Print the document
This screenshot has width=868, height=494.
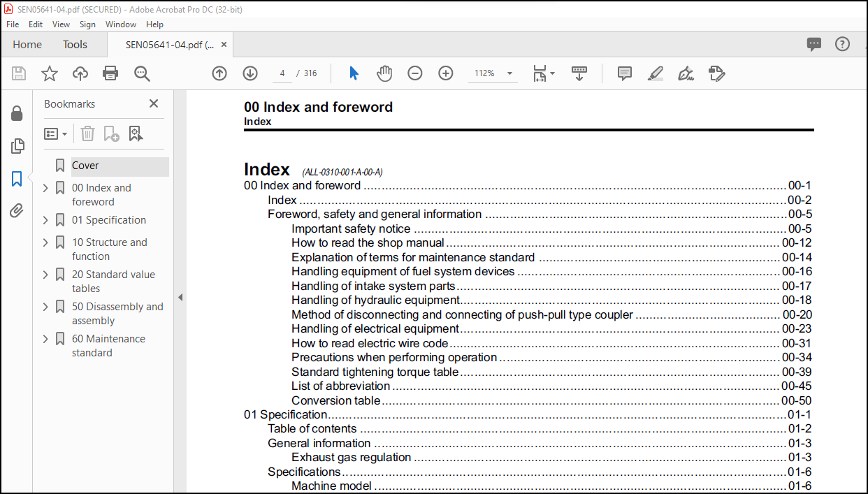point(110,73)
